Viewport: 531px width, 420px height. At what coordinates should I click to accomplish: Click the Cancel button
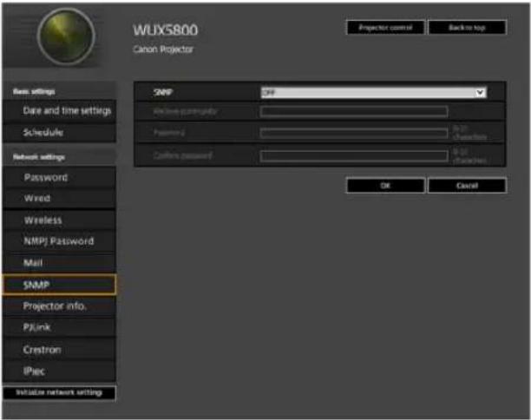click(x=468, y=186)
